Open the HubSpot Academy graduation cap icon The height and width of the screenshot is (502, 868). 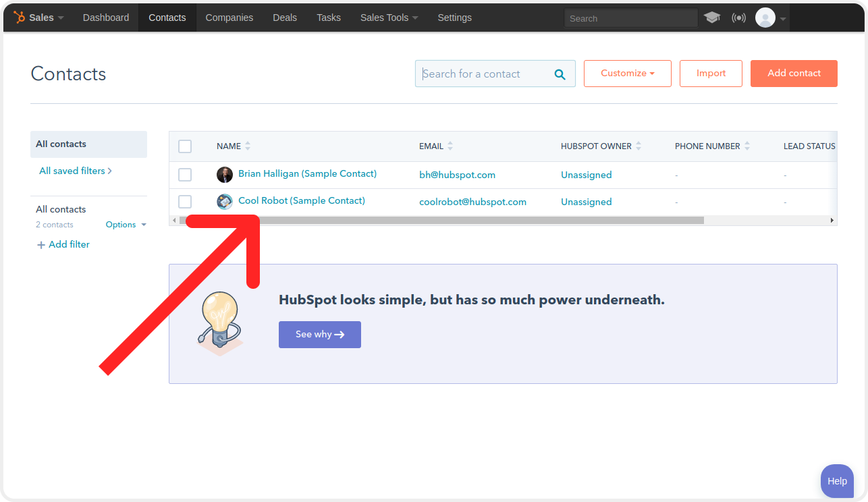[x=712, y=18]
